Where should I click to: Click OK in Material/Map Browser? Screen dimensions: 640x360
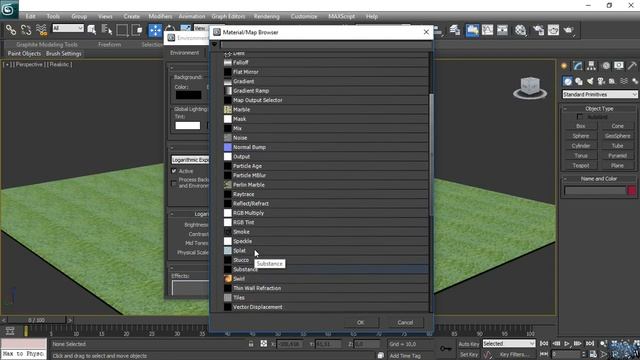tap(360, 322)
